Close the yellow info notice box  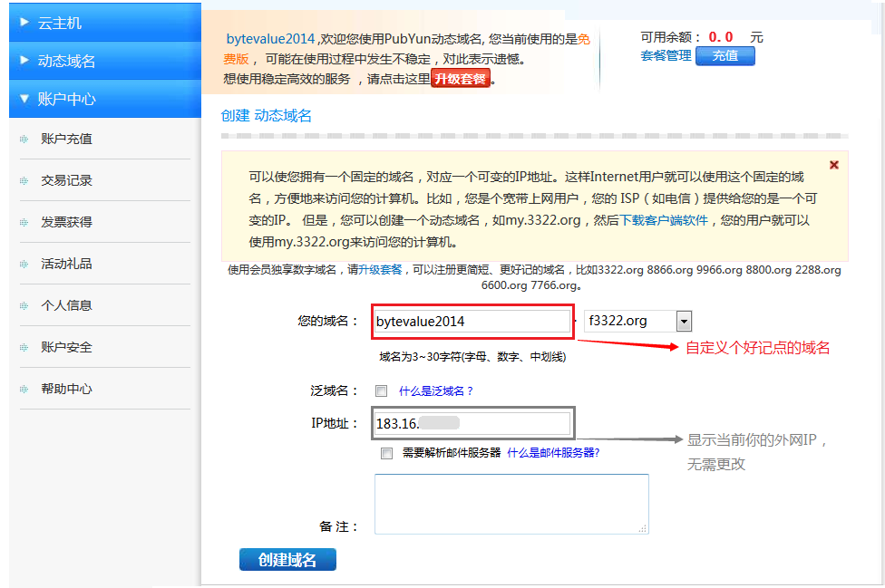click(x=833, y=165)
